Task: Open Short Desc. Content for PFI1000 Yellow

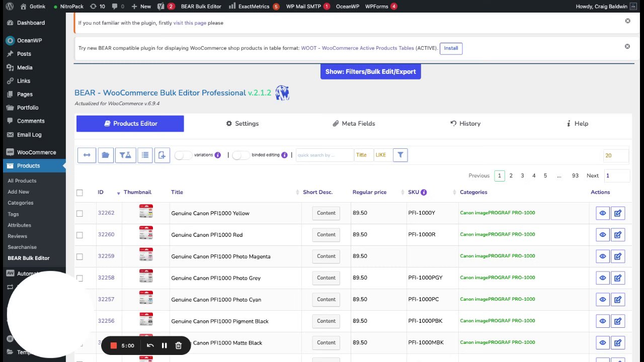Action: click(x=326, y=213)
